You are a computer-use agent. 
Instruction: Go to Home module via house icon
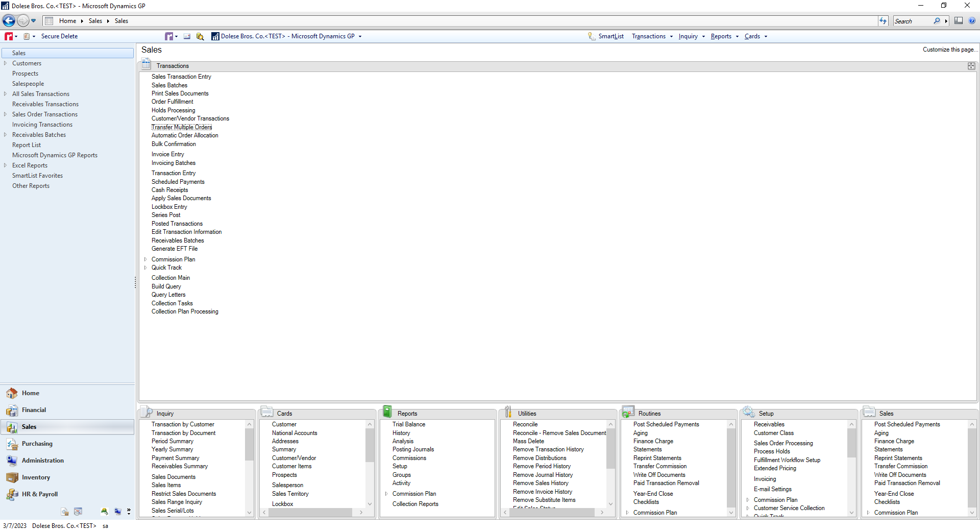pos(12,393)
